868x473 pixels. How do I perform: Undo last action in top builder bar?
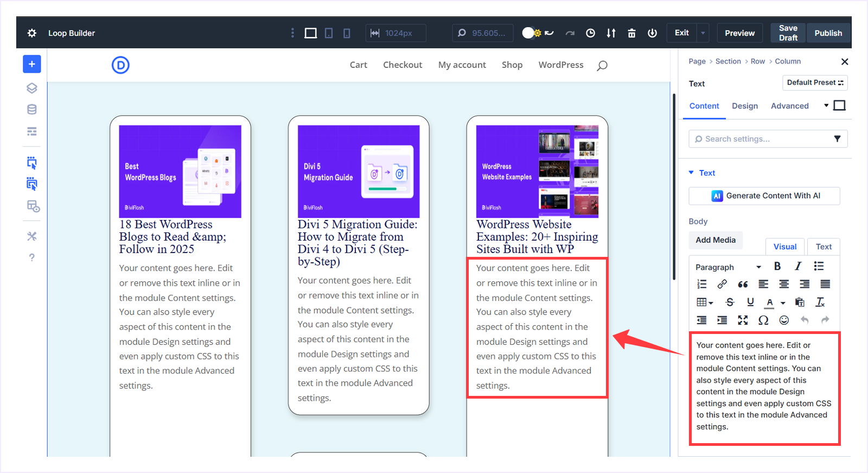tap(550, 33)
